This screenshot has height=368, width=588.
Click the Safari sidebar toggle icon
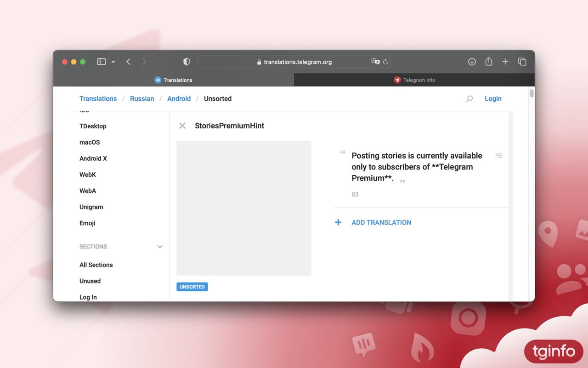coord(101,62)
